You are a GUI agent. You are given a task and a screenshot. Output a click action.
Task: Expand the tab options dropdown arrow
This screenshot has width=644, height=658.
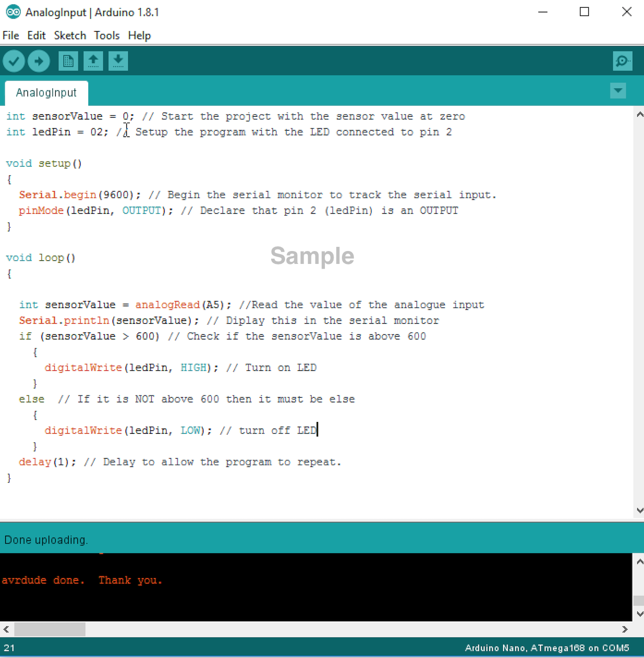pos(618,91)
